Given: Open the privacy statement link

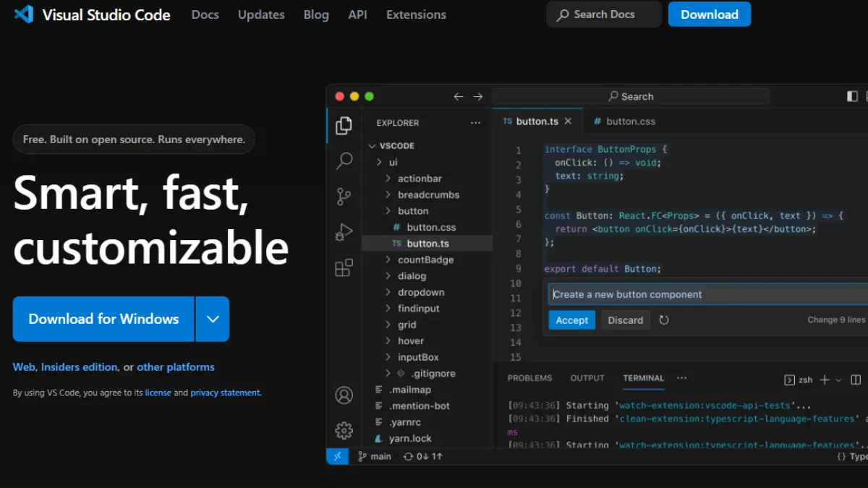Looking at the screenshot, I should (225, 393).
